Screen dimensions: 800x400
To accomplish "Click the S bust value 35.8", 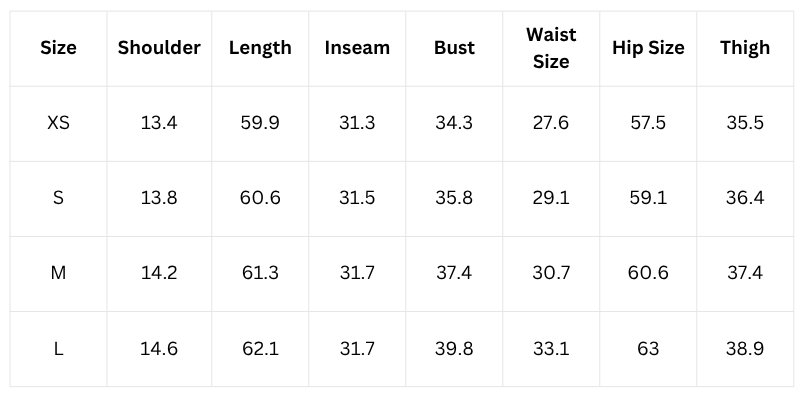I will pyautogui.click(x=454, y=198).
